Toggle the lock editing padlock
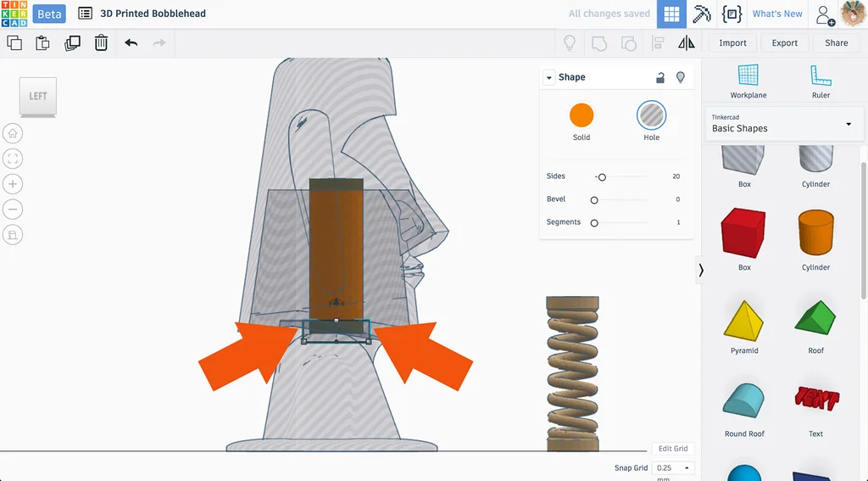The width and height of the screenshot is (868, 481). (x=659, y=77)
